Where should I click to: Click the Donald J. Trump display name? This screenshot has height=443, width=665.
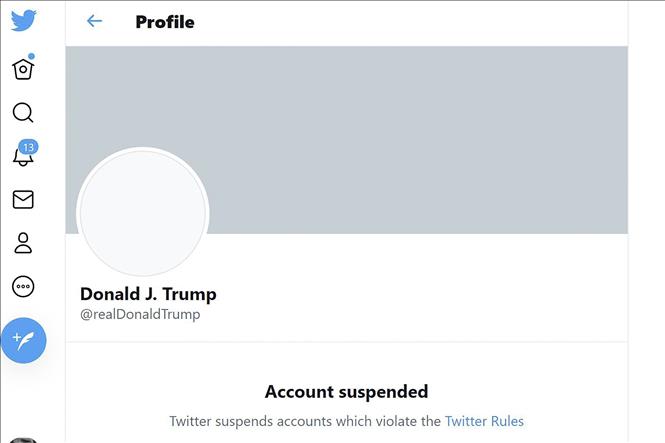(148, 294)
